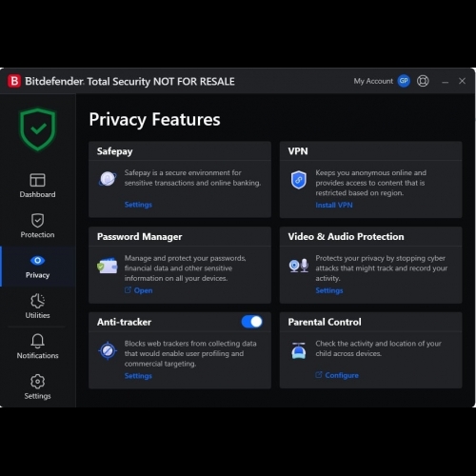
Task: Open the Password Manager link
Action: [139, 290]
